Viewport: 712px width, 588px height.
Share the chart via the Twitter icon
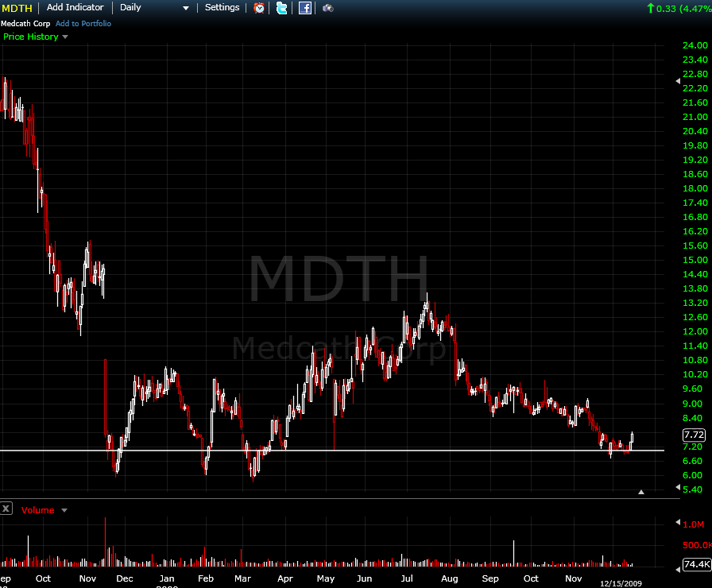point(281,8)
